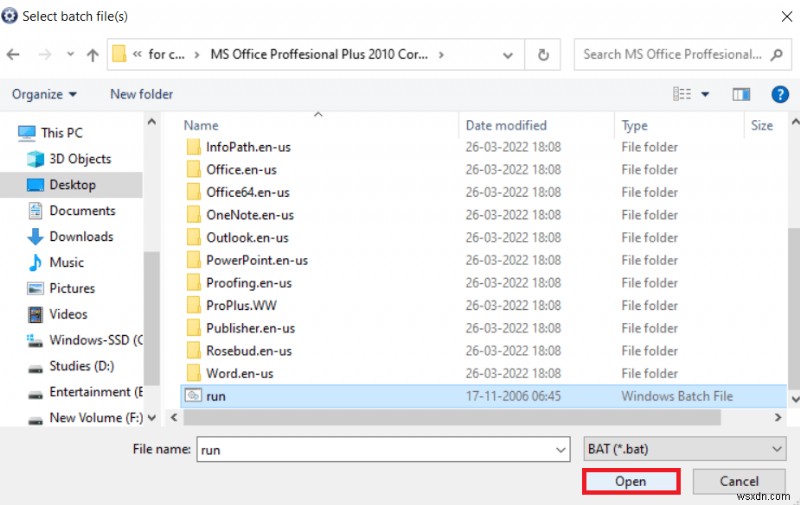Change view layout icon
The height and width of the screenshot is (505, 800).
pos(682,94)
